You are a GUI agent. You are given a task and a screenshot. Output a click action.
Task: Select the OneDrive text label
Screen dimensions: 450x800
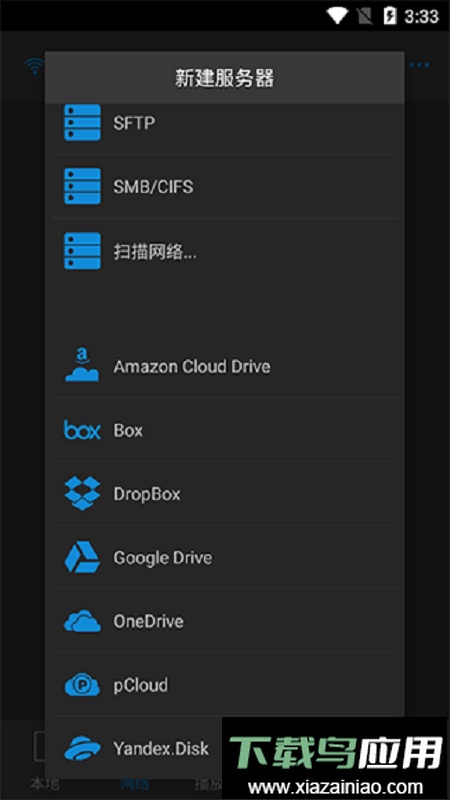pos(148,621)
